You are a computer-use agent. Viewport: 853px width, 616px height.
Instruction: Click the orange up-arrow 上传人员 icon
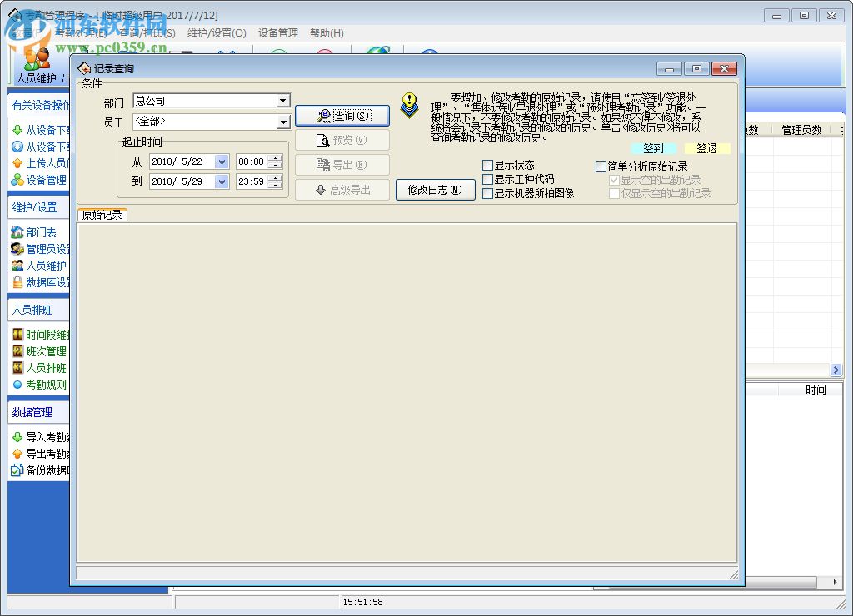17,163
